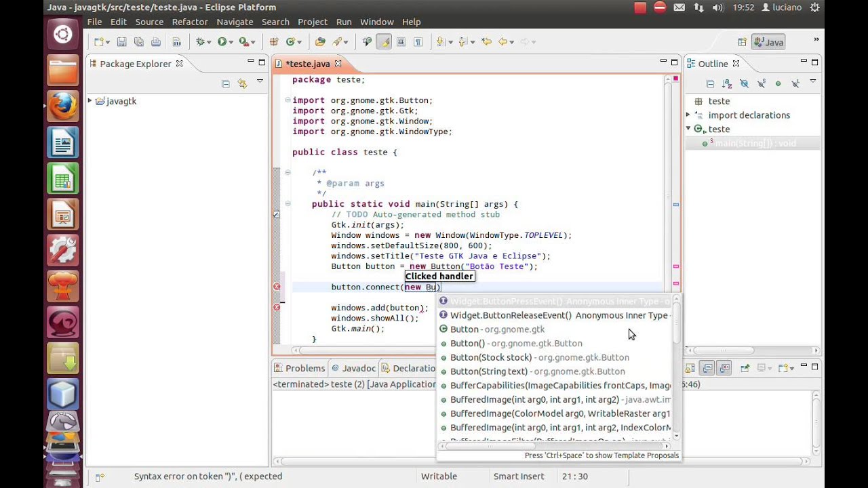Click the Print toolbar icon
Viewport: 868px width, 488px height.
click(x=155, y=42)
